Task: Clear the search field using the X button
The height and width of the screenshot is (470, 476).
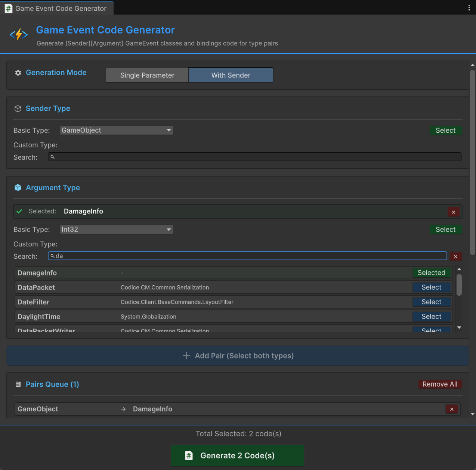Action: coord(455,256)
